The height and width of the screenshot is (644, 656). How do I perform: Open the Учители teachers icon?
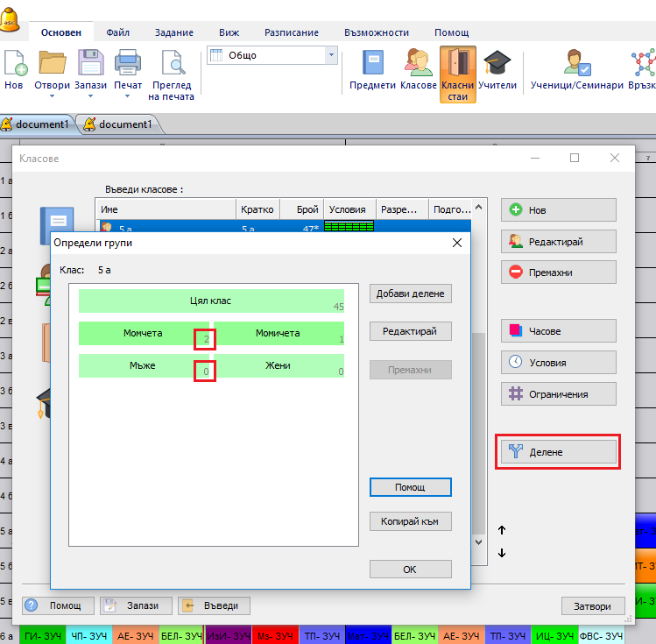click(x=497, y=64)
